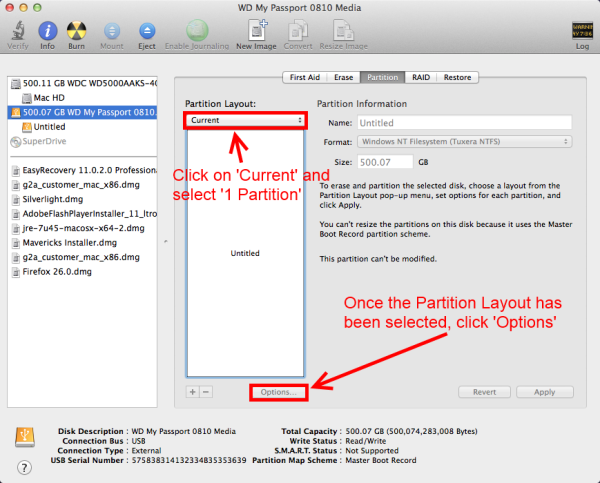600x483 pixels.
Task: Switch to the First Aid tab
Action: coord(305,77)
